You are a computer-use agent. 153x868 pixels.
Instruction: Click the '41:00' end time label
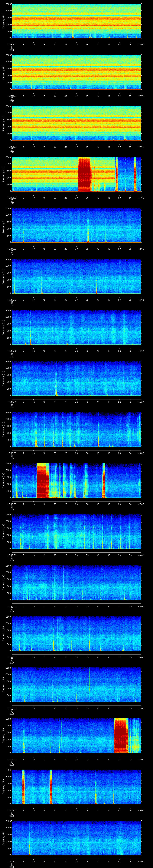tap(141, 197)
